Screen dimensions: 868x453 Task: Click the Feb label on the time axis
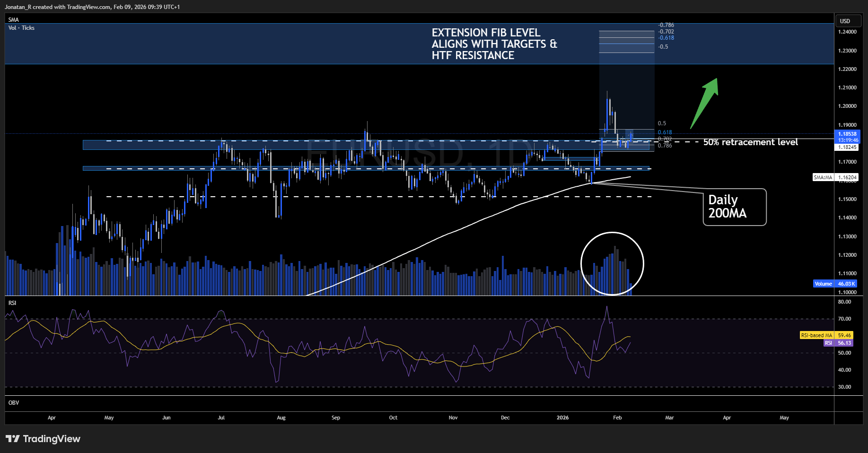pos(617,418)
